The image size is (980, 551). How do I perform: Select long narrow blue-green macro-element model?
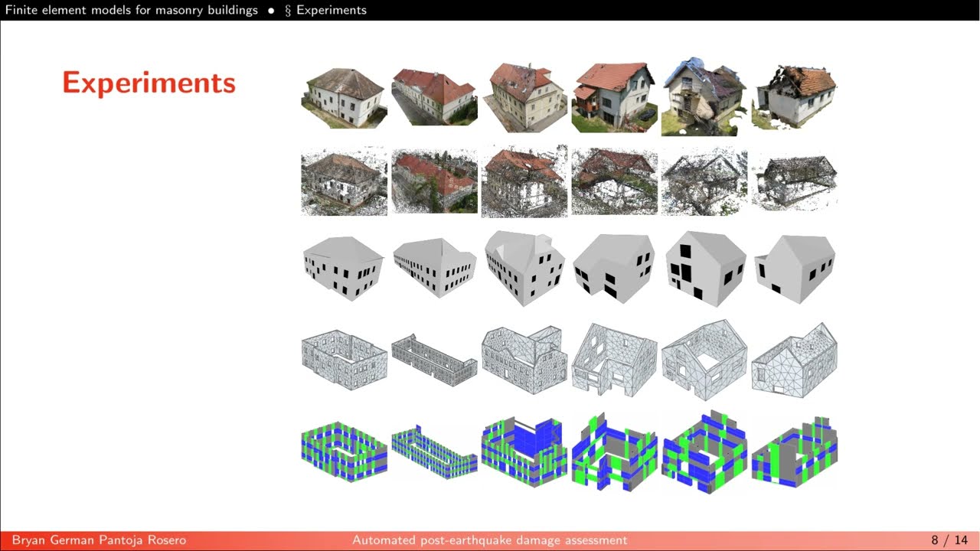pos(434,452)
